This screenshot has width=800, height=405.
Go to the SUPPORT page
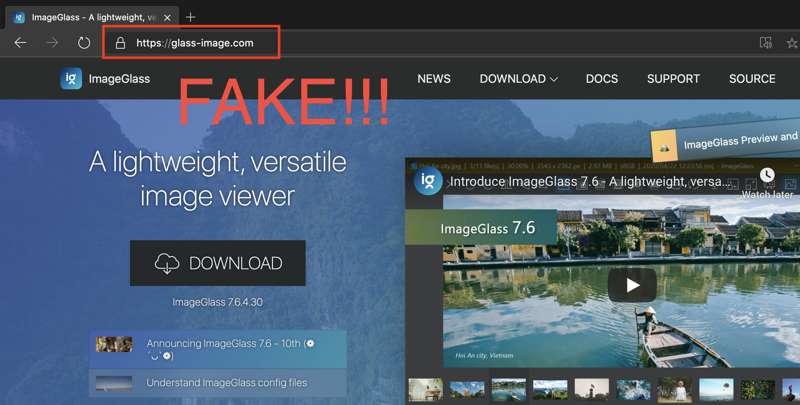673,79
